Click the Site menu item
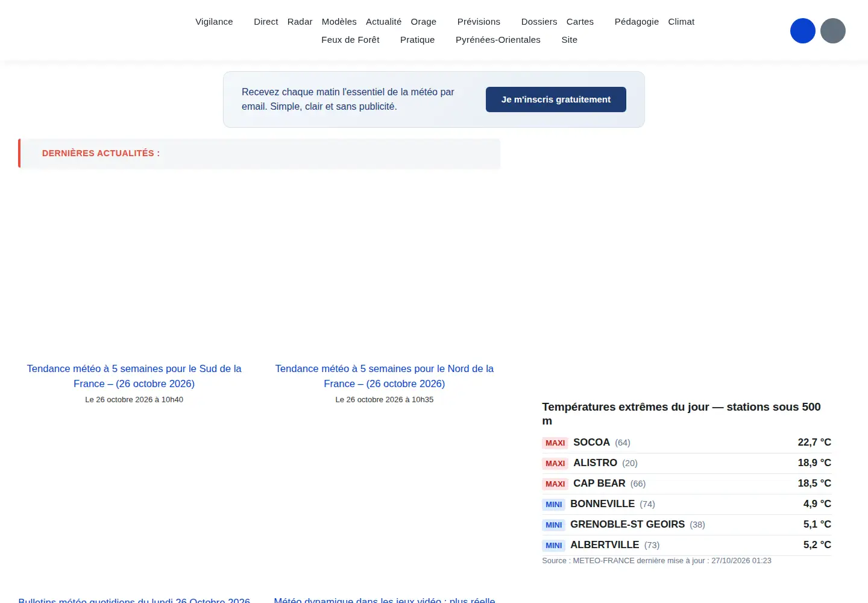The width and height of the screenshot is (868, 603). point(569,40)
